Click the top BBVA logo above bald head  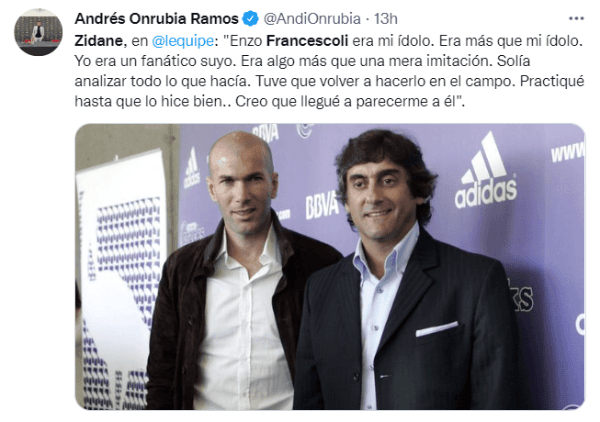(266, 134)
